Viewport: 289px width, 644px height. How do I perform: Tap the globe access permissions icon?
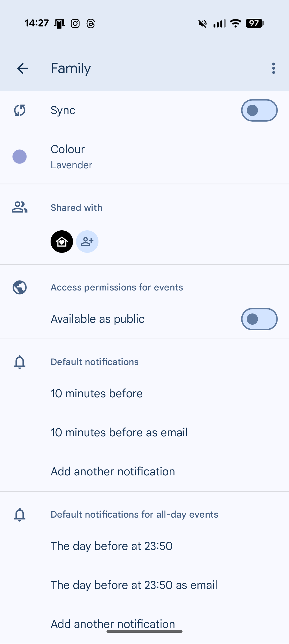[x=20, y=288]
